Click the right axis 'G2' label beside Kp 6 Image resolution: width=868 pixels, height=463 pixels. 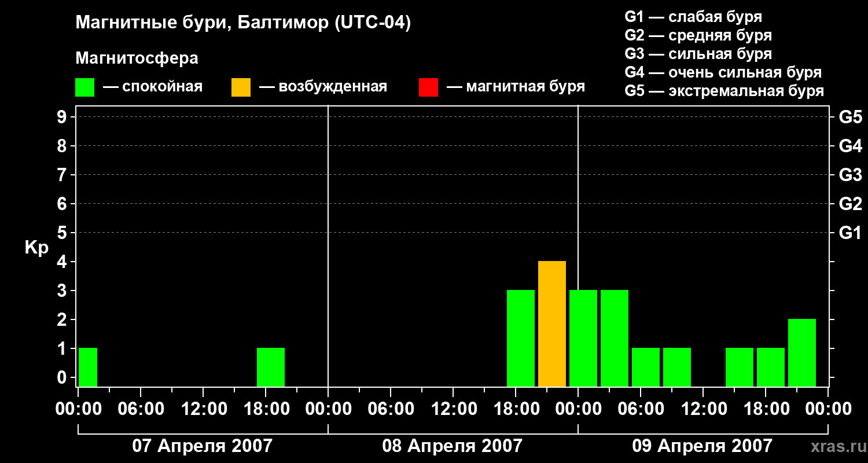pyautogui.click(x=850, y=204)
